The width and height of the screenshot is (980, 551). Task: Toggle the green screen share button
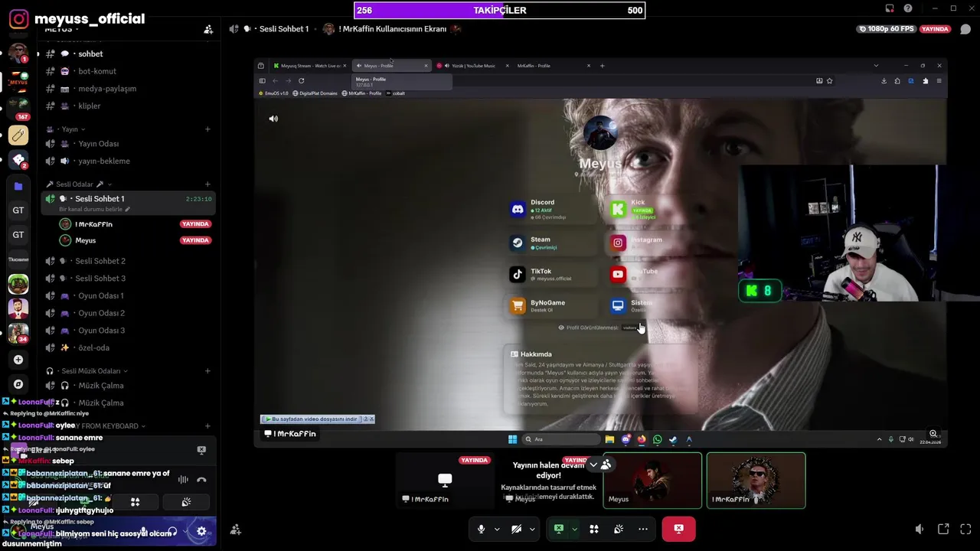(559, 529)
